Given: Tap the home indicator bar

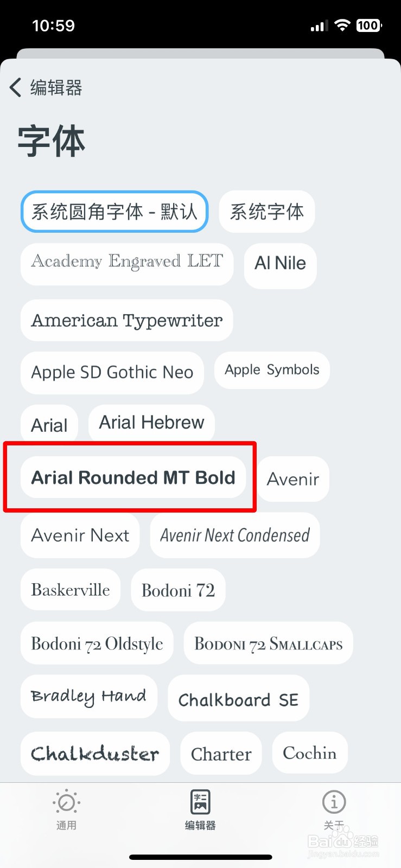Looking at the screenshot, I should [x=200, y=858].
